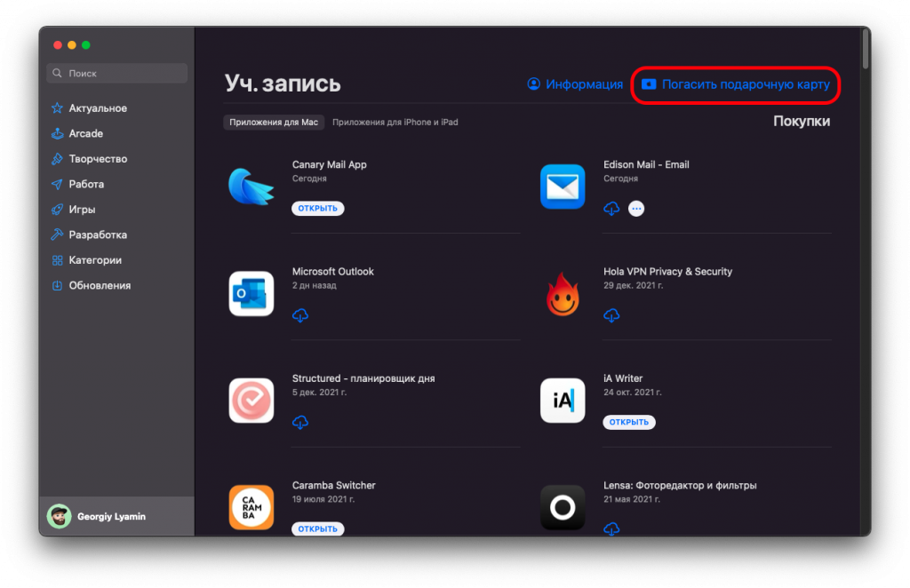Image resolution: width=910 pixels, height=588 pixels.
Task: Open Canary Mail App with ОТКРЫТЬ button
Action: (x=317, y=208)
